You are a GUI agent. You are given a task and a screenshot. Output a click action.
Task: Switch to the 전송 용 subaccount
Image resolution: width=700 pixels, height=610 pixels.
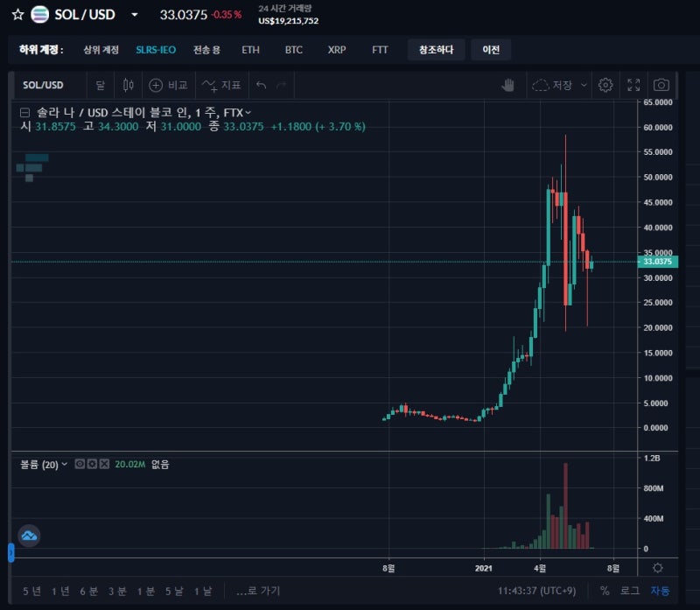tap(206, 50)
